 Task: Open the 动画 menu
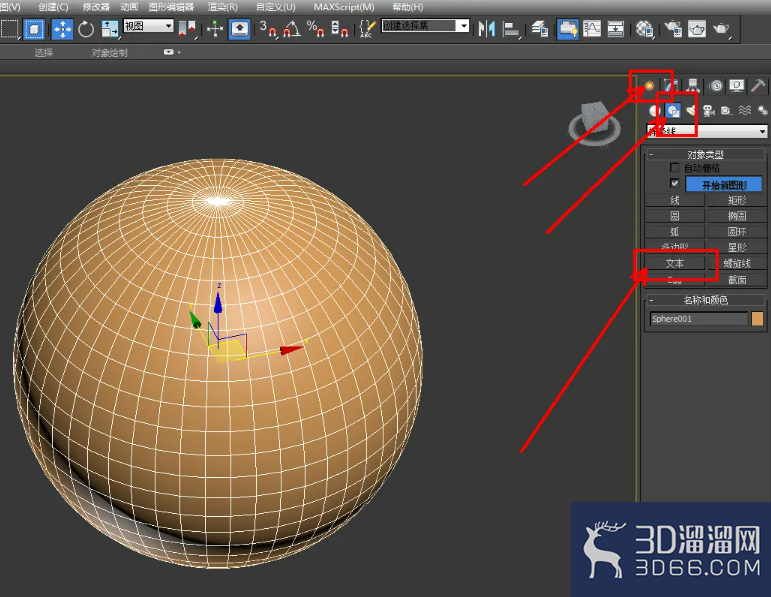(129, 7)
